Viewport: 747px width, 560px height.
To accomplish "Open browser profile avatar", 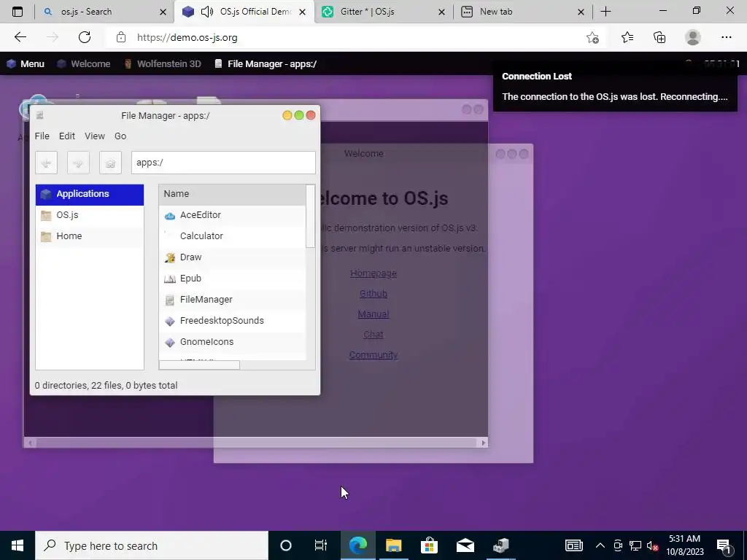I will (693, 37).
